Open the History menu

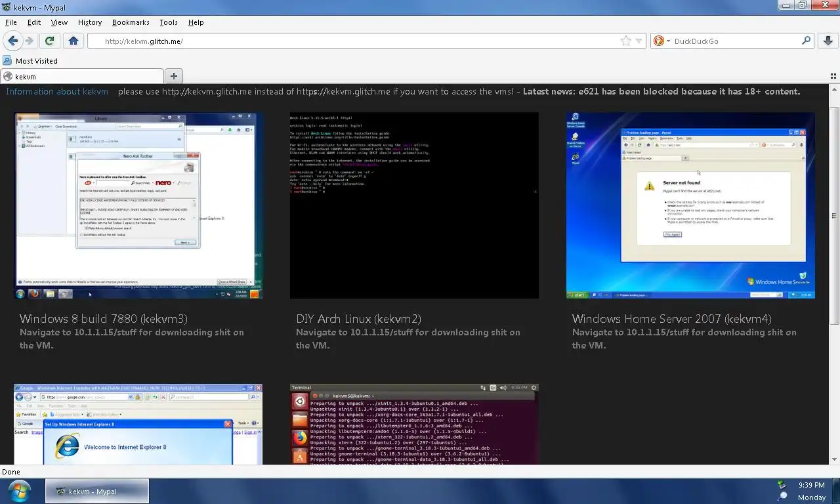[90, 22]
